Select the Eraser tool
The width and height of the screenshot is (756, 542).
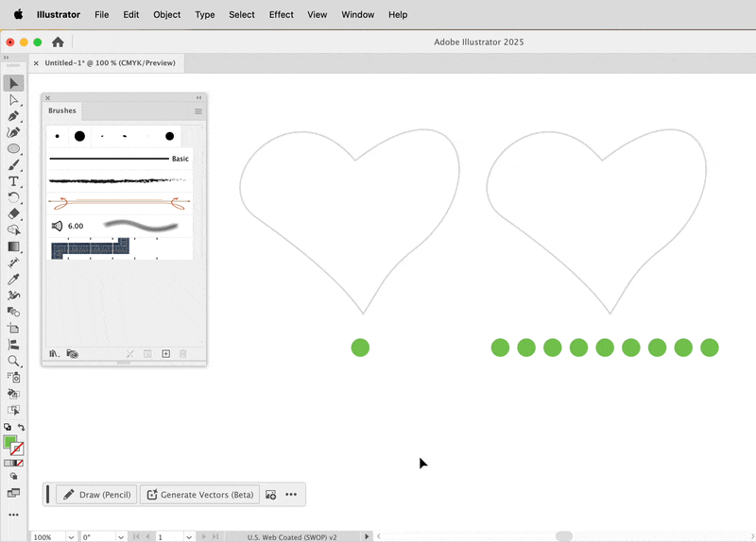(13, 214)
